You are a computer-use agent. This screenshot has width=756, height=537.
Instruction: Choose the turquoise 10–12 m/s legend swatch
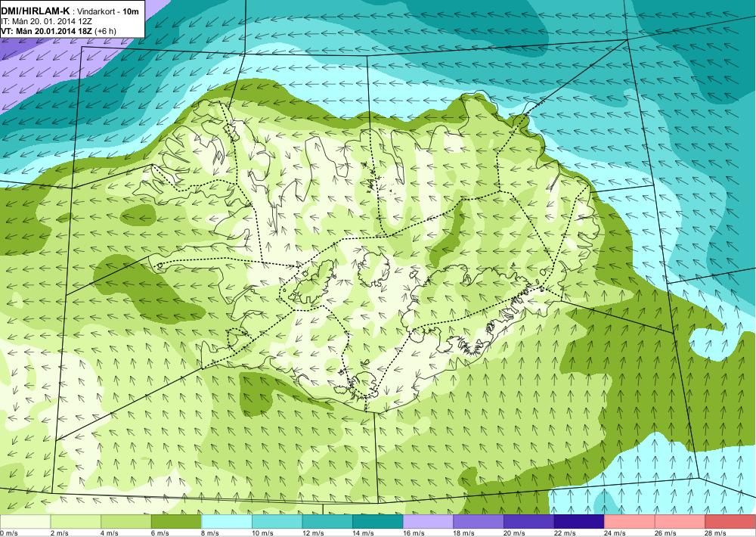[x=277, y=522]
